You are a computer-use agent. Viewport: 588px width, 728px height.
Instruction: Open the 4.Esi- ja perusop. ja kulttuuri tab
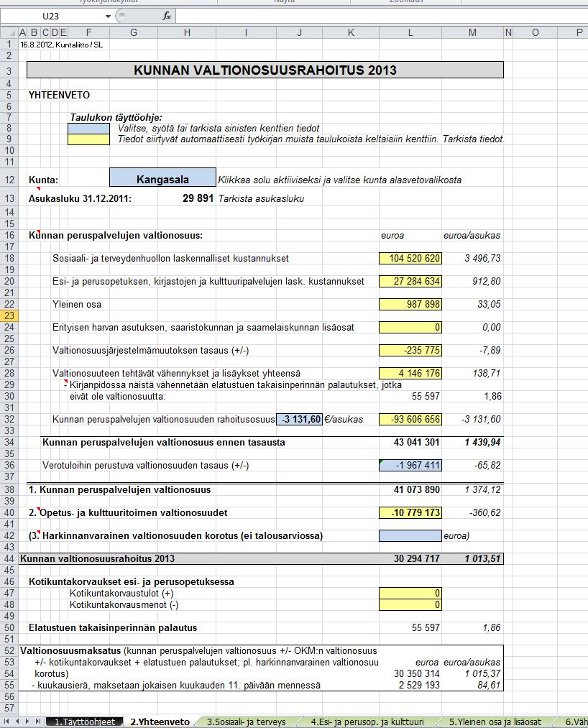pos(367,722)
